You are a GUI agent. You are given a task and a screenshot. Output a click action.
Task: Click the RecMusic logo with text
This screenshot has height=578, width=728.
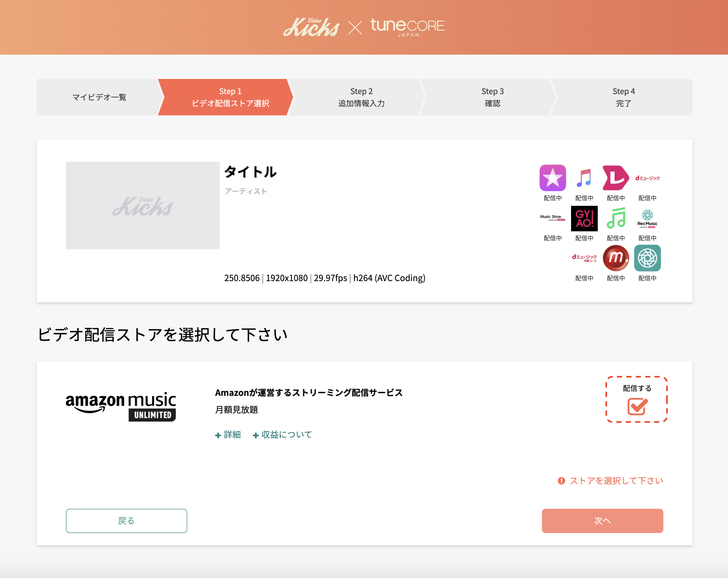[647, 219]
